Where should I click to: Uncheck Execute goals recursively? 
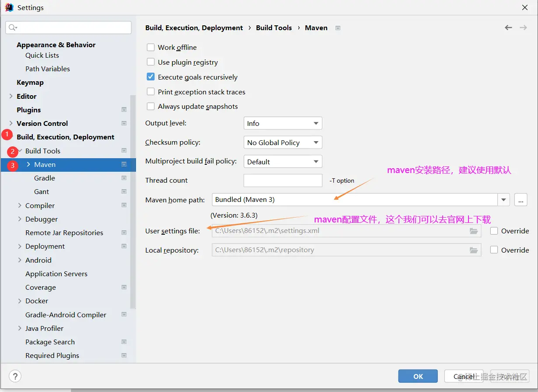[x=151, y=77]
